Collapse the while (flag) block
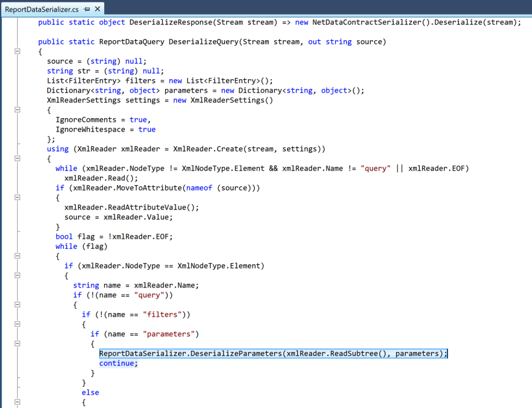 18,256
